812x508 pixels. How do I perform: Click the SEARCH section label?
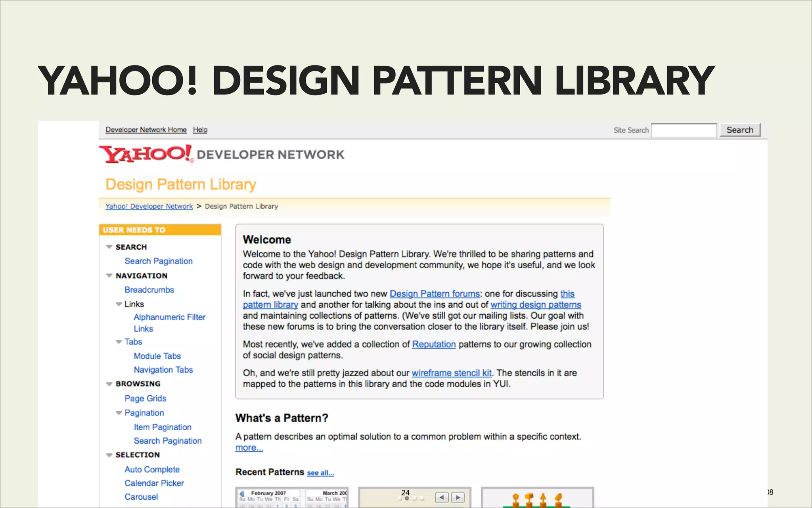point(131,247)
